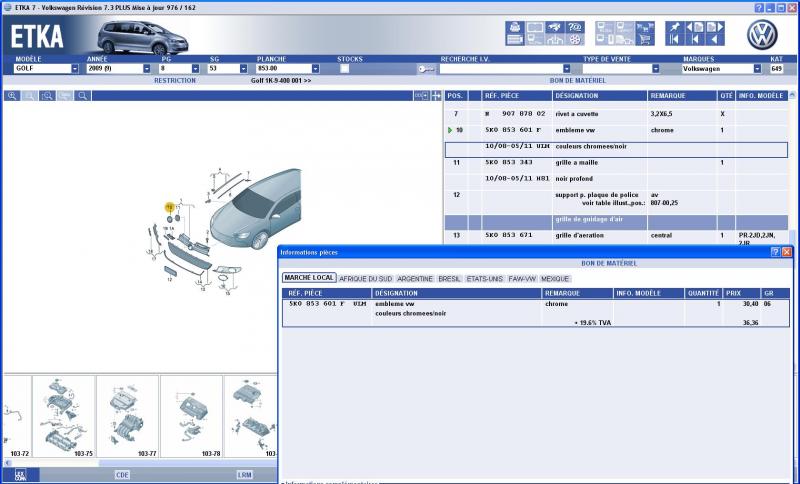Select row 7 'rivet a cuvette'
The width and height of the screenshot is (800, 484).
tap(616, 114)
